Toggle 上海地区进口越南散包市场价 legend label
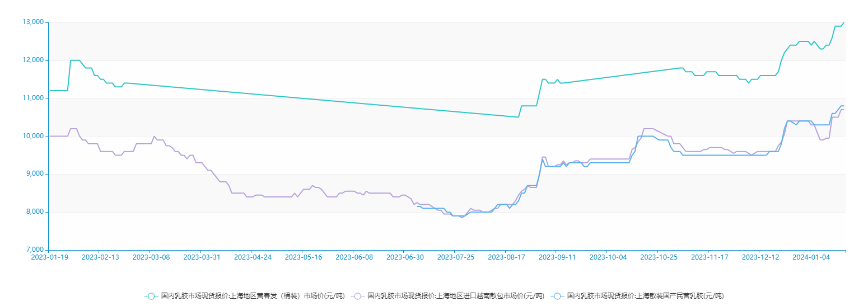 pyautogui.click(x=455, y=296)
